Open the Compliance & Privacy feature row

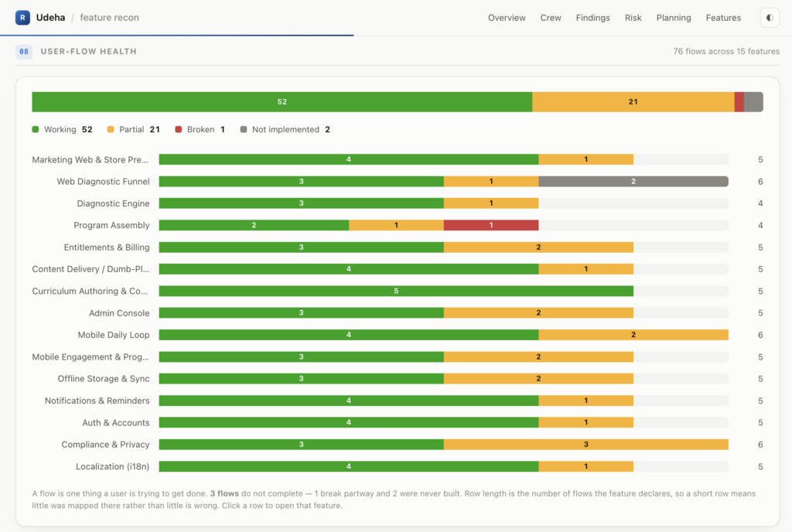[x=398, y=445]
